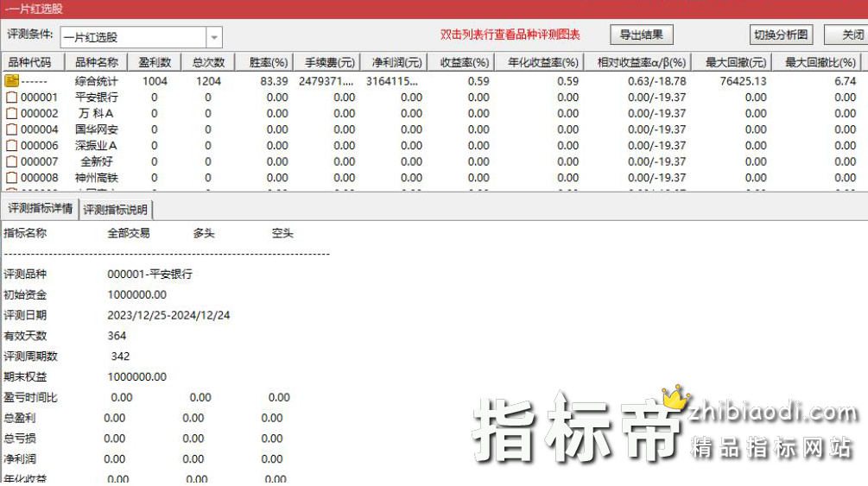Image resolution: width=868 pixels, height=486 pixels.
Task: Click the 总盈利 label
Action: tap(19, 418)
